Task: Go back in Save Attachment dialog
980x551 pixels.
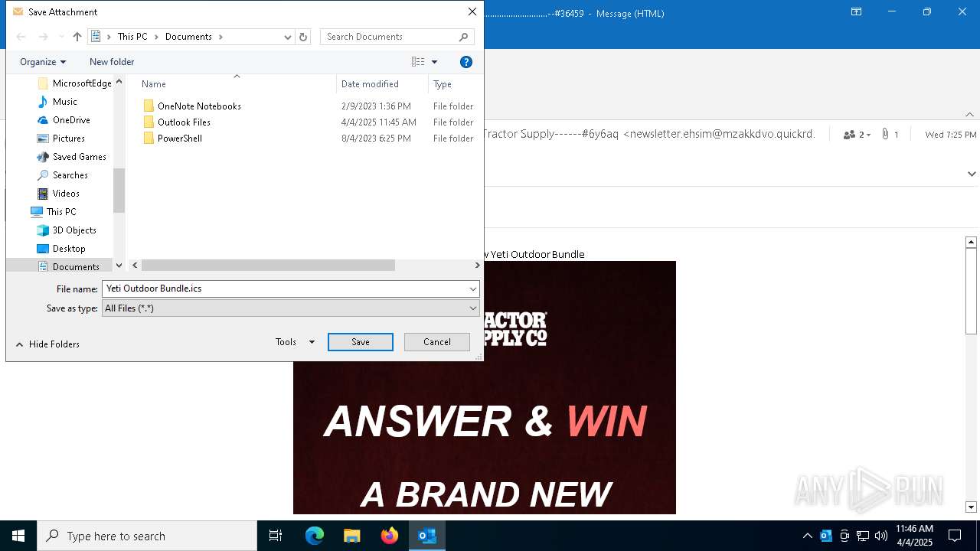Action: (x=21, y=37)
